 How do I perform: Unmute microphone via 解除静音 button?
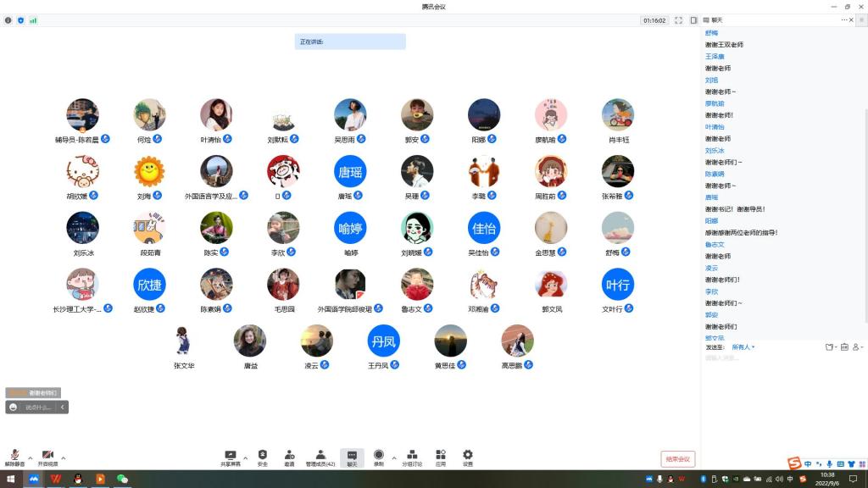click(x=14, y=457)
